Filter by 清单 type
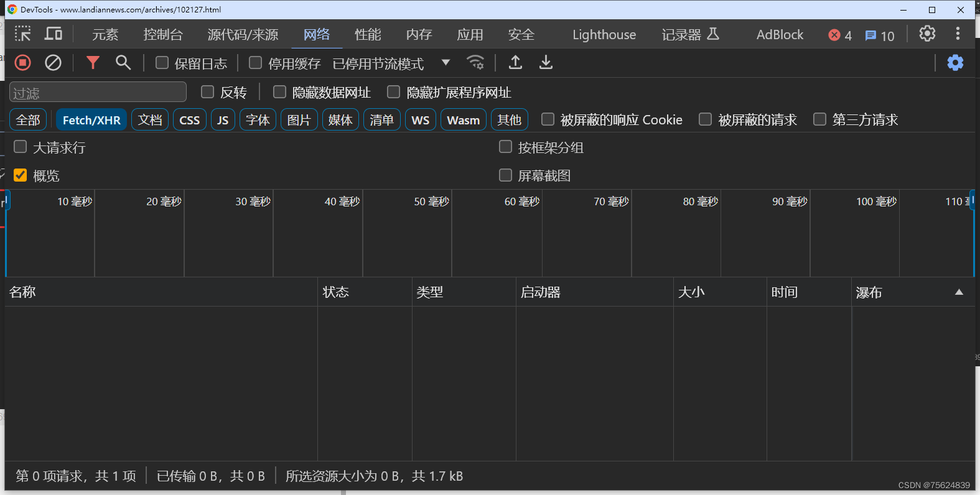 [382, 119]
